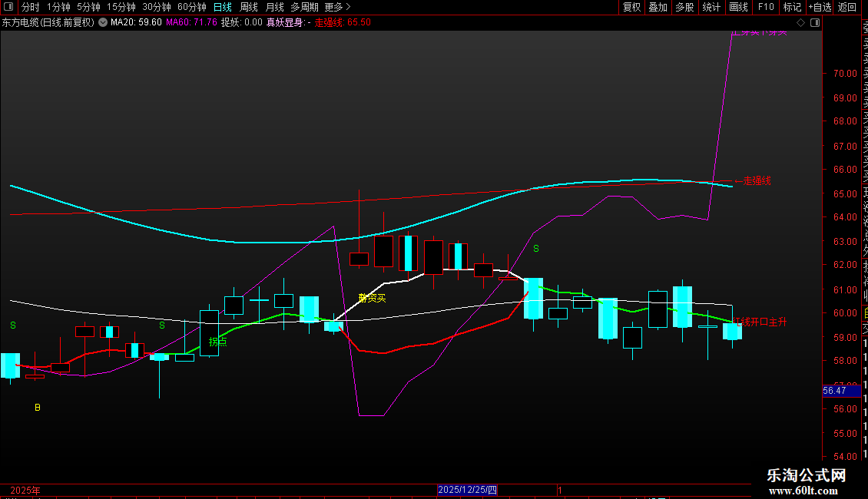
Task: Expand the 更多 more periods menu
Action: (337, 7)
